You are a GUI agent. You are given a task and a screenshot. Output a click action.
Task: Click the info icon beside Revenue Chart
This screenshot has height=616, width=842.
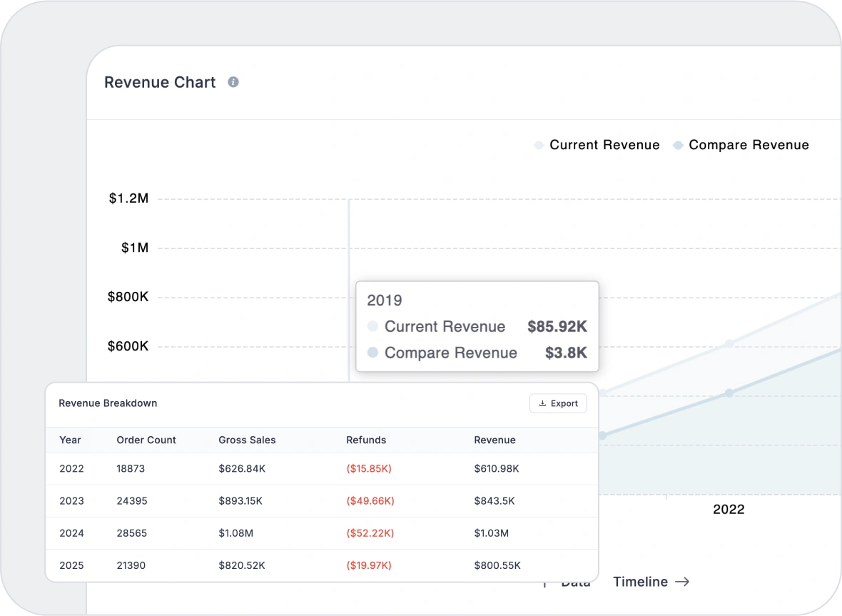[x=232, y=82]
